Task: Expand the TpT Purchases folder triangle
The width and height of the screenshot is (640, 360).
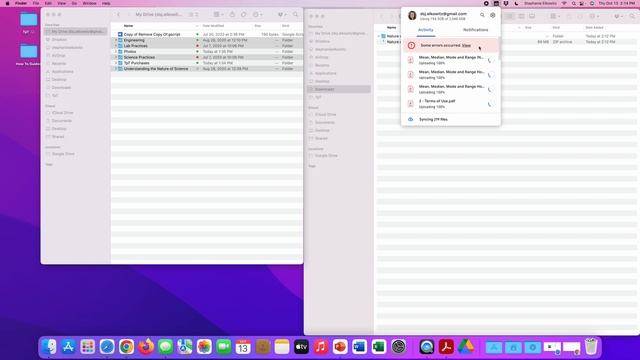Action: 116,63
